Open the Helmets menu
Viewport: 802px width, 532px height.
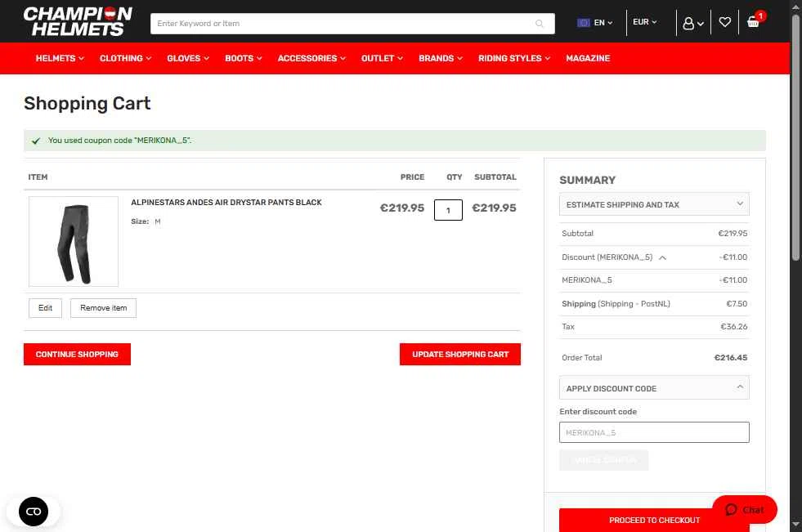click(x=60, y=58)
